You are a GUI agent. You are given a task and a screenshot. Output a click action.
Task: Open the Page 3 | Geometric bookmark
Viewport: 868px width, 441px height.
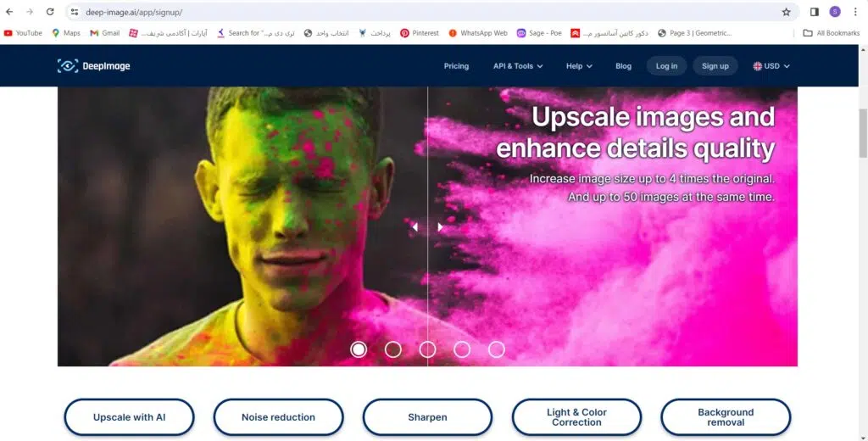coord(695,33)
